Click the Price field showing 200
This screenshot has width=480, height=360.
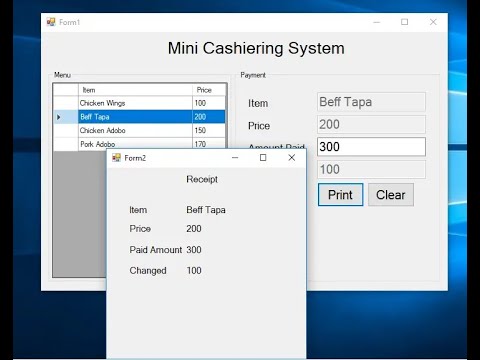click(371, 124)
